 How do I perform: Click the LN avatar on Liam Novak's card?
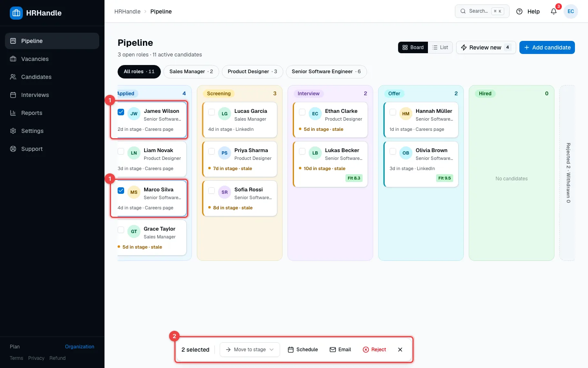134,153
